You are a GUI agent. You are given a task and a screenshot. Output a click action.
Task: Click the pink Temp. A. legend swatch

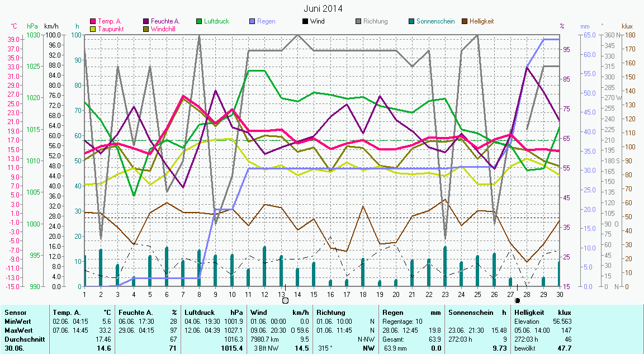93,22
